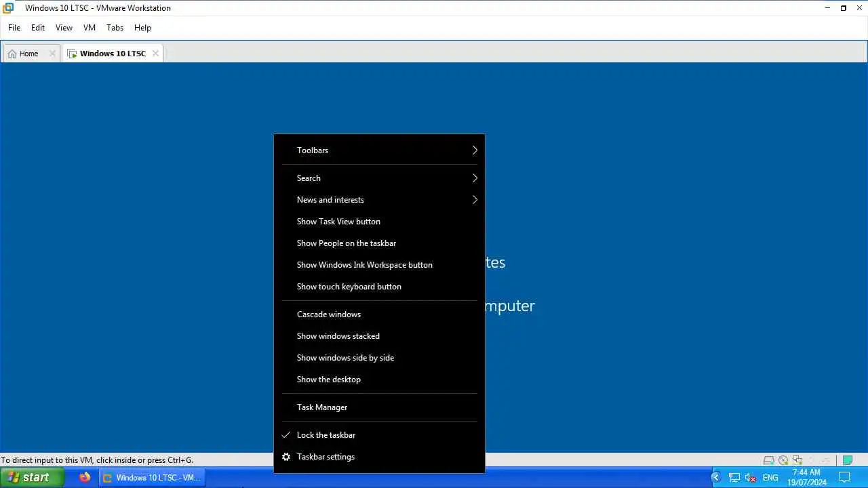Click the hard disk status icon
This screenshot has width=868, height=488.
pos(768,460)
